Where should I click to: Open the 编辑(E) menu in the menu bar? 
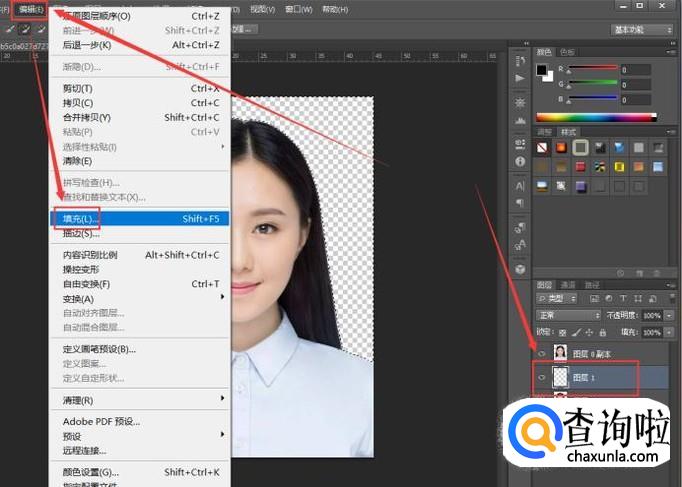pyautogui.click(x=32, y=8)
